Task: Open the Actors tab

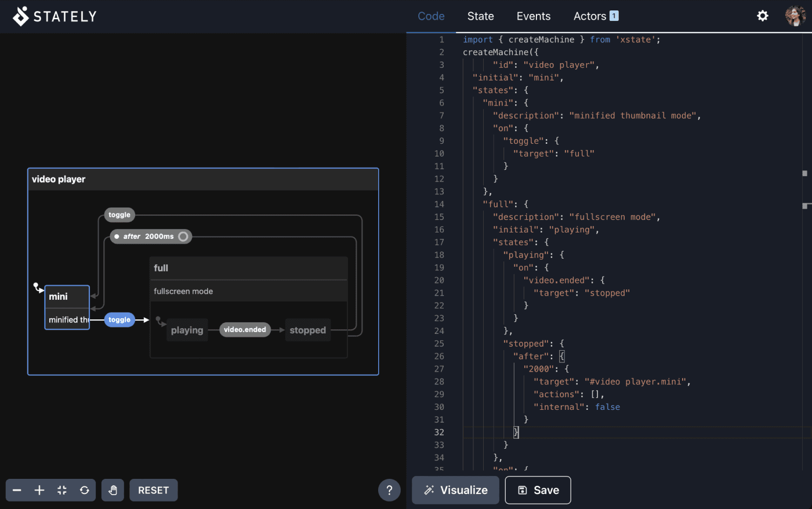Action: [x=590, y=16]
